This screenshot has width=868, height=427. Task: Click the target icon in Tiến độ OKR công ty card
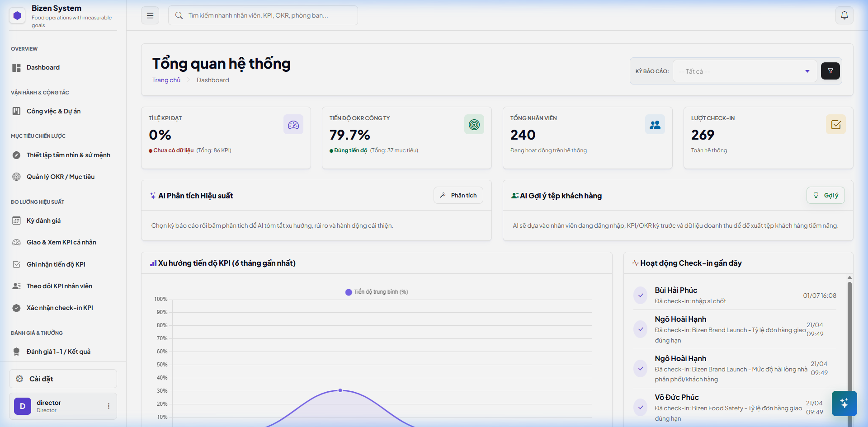pos(474,124)
